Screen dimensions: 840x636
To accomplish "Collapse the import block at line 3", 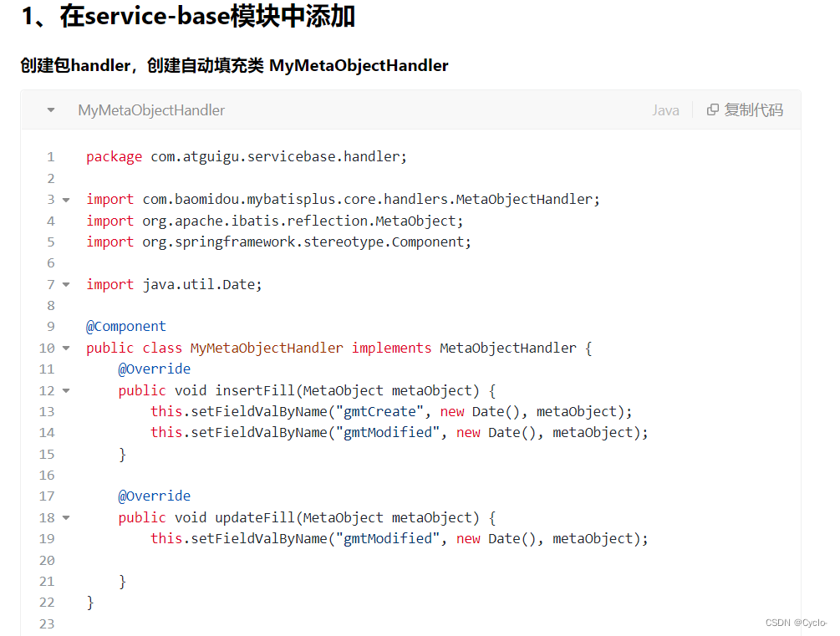I will tap(65, 199).
